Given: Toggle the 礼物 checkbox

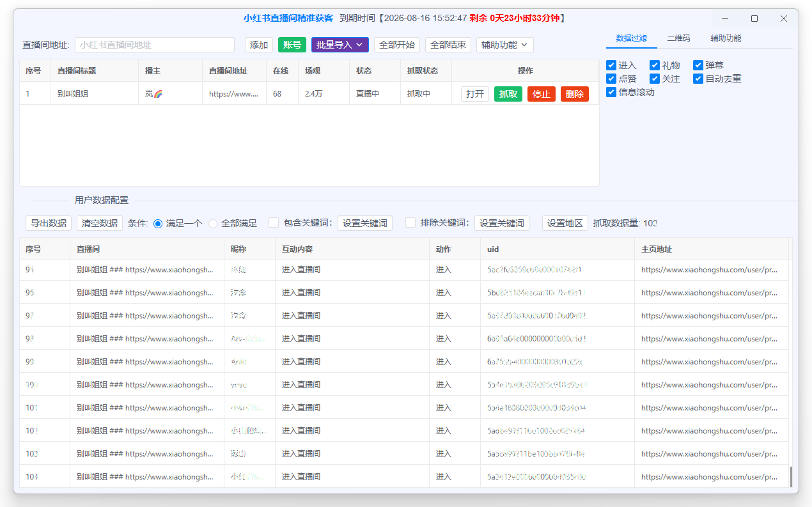Looking at the screenshot, I should click(x=655, y=65).
